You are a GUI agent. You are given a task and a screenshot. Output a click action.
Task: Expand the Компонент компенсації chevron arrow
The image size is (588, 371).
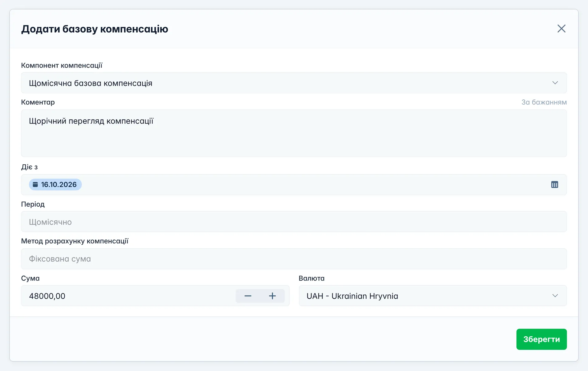555,83
